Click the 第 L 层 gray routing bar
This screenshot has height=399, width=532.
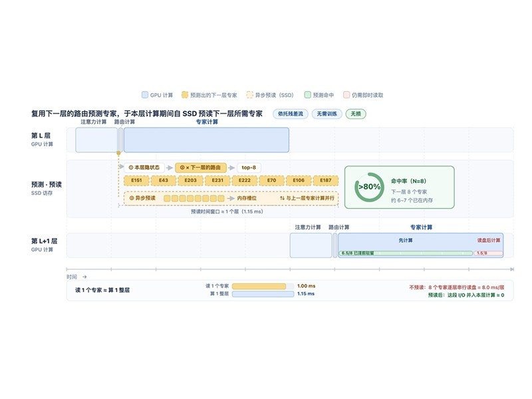click(121, 140)
